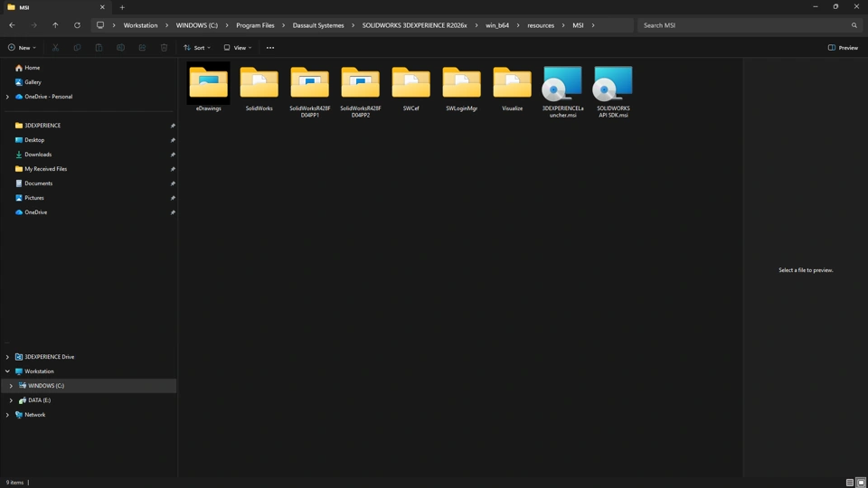Open the New dropdown menu

pos(22,48)
